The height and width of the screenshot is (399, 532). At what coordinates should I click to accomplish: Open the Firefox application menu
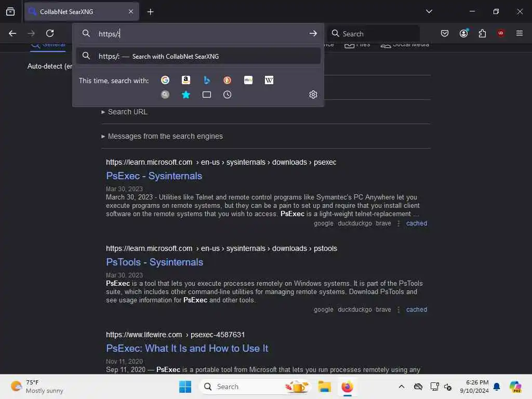pyautogui.click(x=520, y=33)
